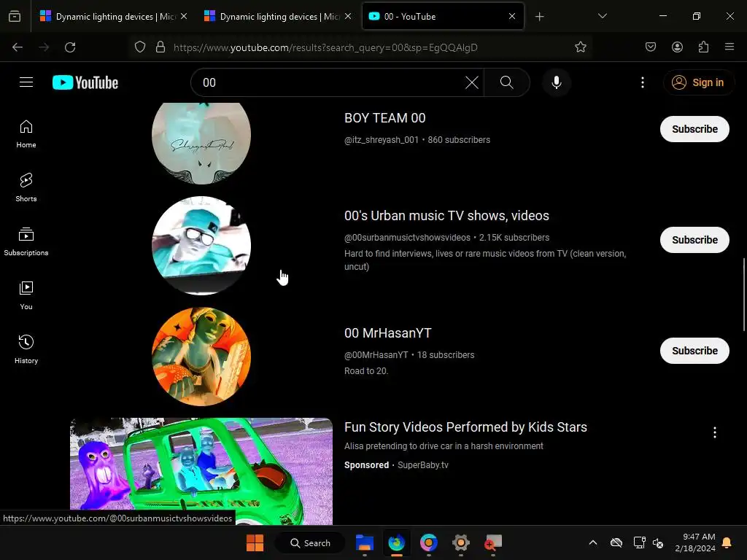
Task: Show hidden system tray icons
Action: (x=593, y=542)
